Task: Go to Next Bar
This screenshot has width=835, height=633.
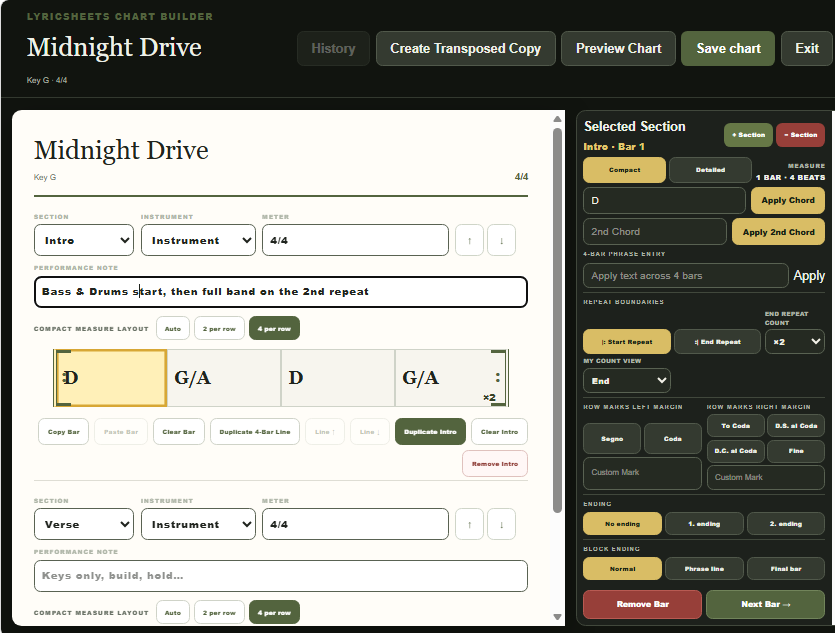Action: click(x=765, y=604)
